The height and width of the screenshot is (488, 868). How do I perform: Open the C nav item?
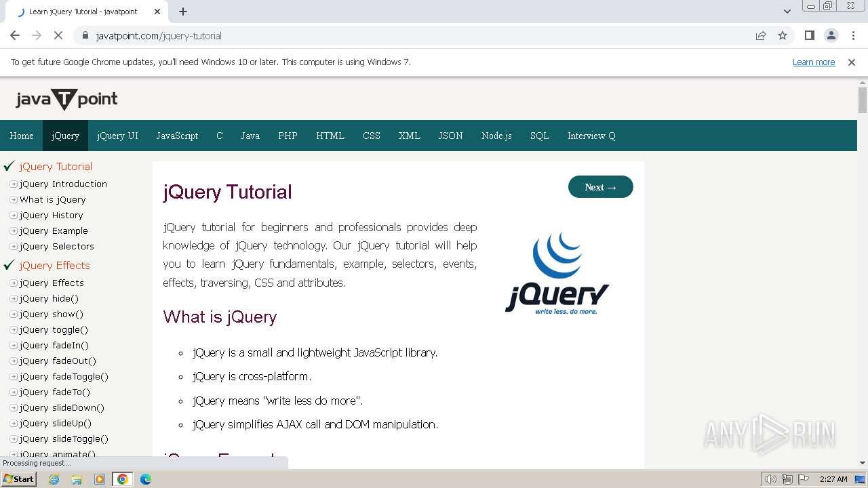(220, 136)
